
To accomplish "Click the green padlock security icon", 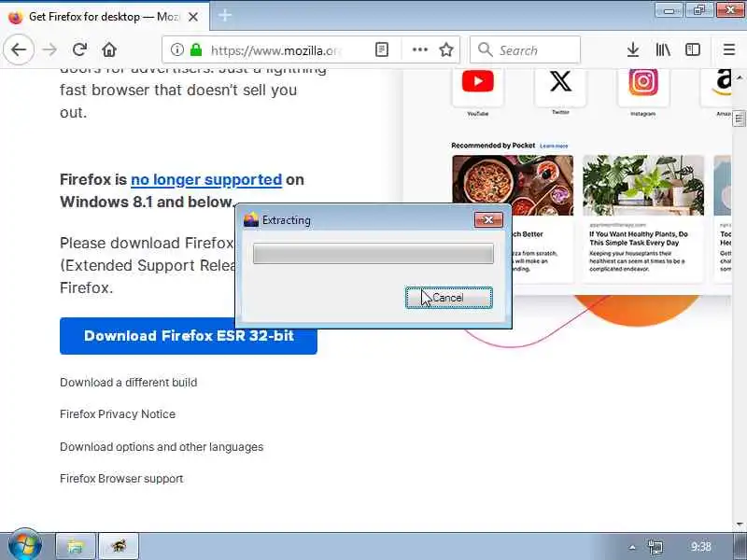I will 196,49.
